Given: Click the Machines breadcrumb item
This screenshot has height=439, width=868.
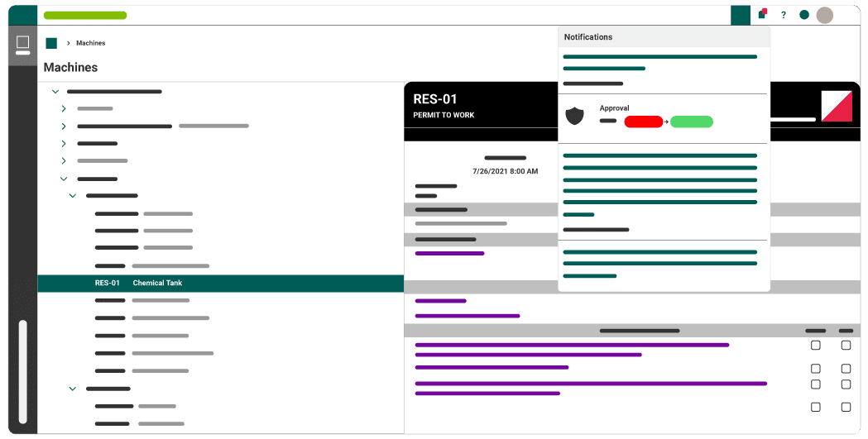Looking at the screenshot, I should coord(91,43).
